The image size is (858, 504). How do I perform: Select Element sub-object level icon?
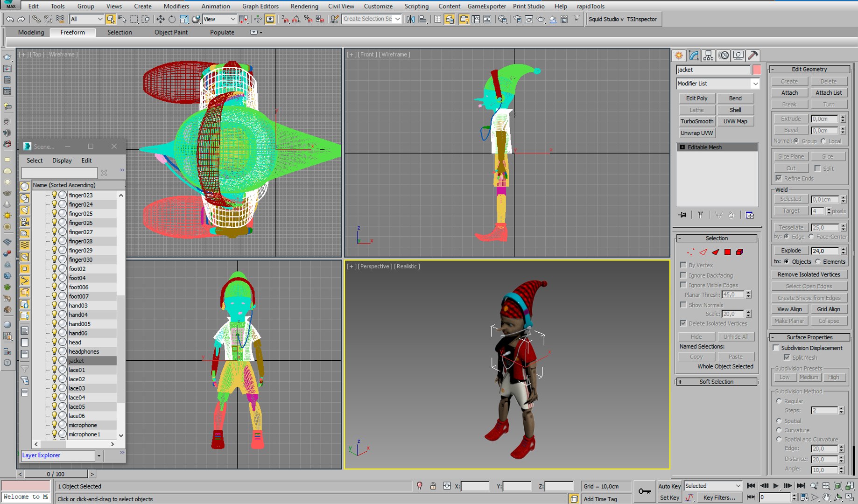click(739, 252)
